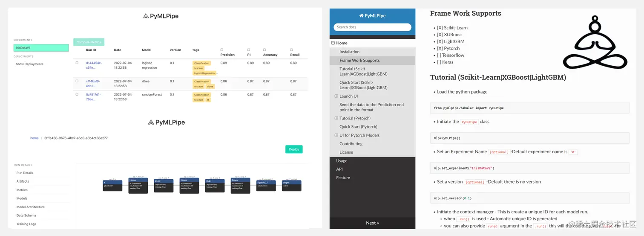This screenshot has height=236, width=644.
Task: Click the mlp.set_experiment code block
Action: (529, 168)
